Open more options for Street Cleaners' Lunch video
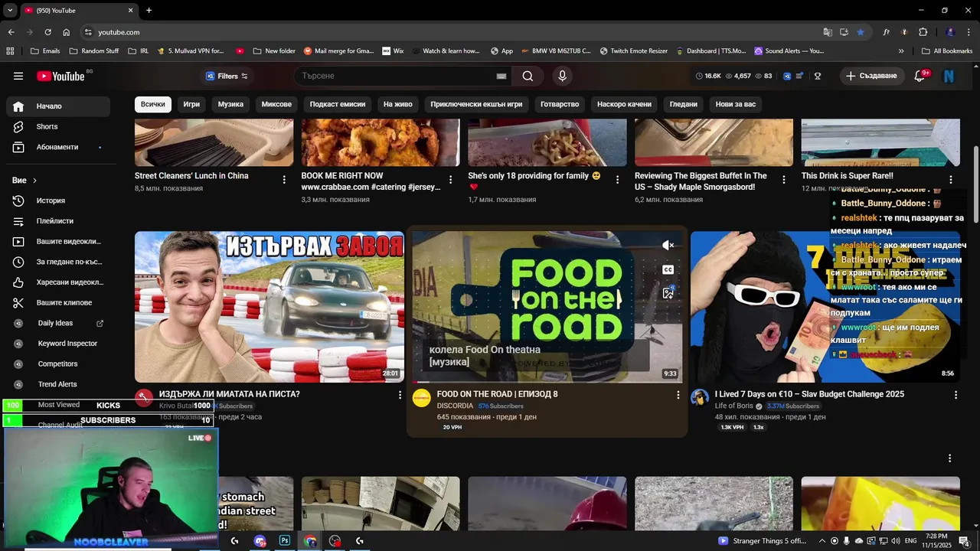 click(284, 180)
